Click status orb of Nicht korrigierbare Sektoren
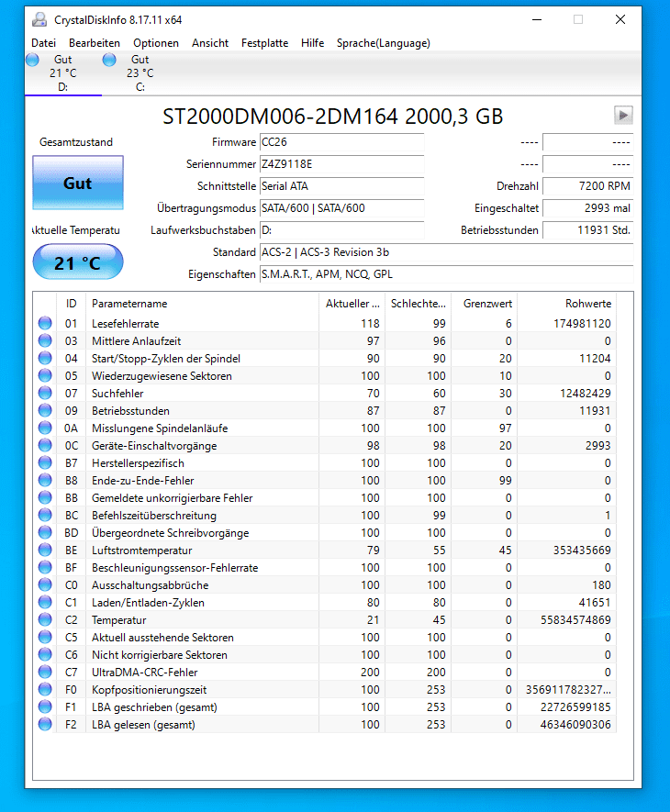Screen dimensions: 670x812 coord(45,654)
